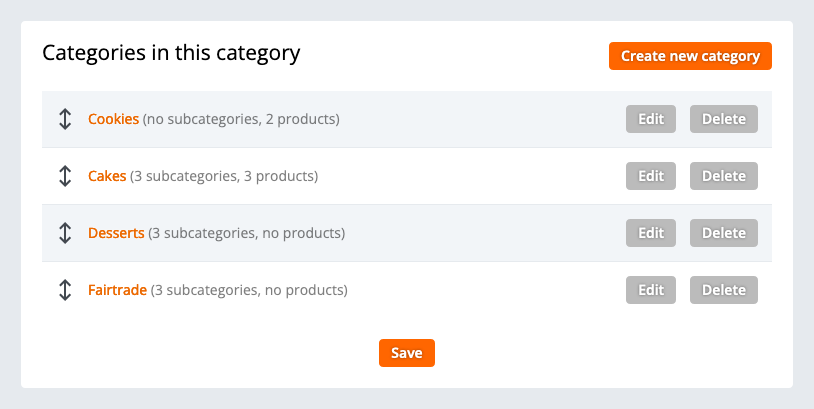Edit the Cookies category
The image size is (814, 409).
651,119
